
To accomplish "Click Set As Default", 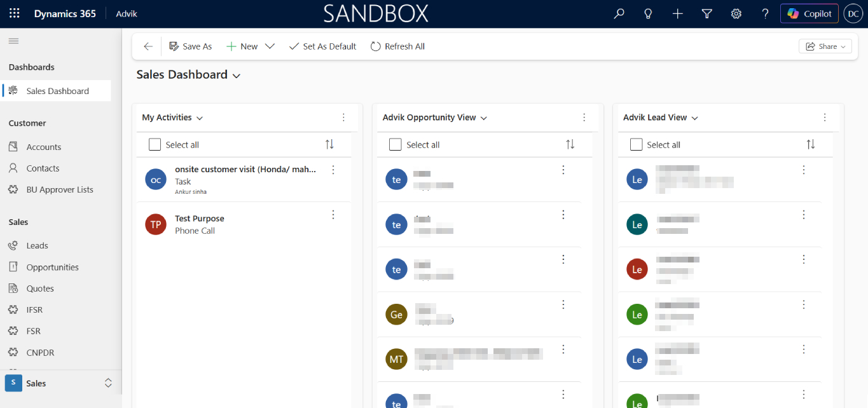I will coord(322,46).
